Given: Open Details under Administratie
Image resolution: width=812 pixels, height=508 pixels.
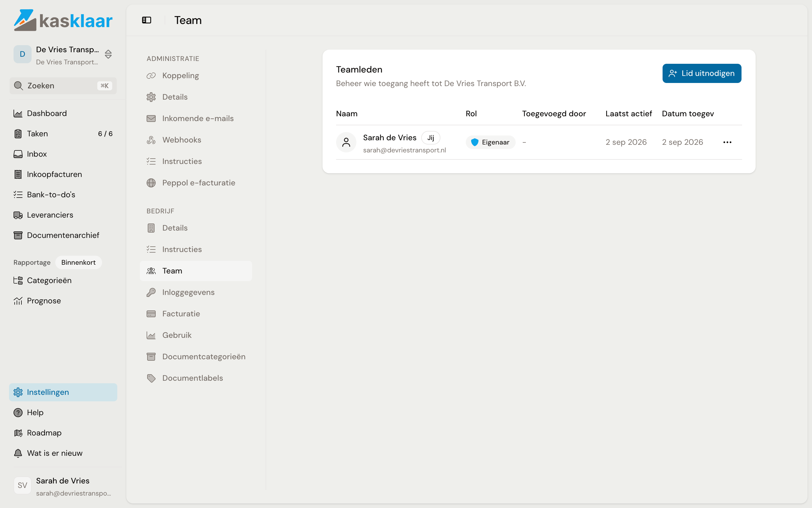Looking at the screenshot, I should (196, 97).
